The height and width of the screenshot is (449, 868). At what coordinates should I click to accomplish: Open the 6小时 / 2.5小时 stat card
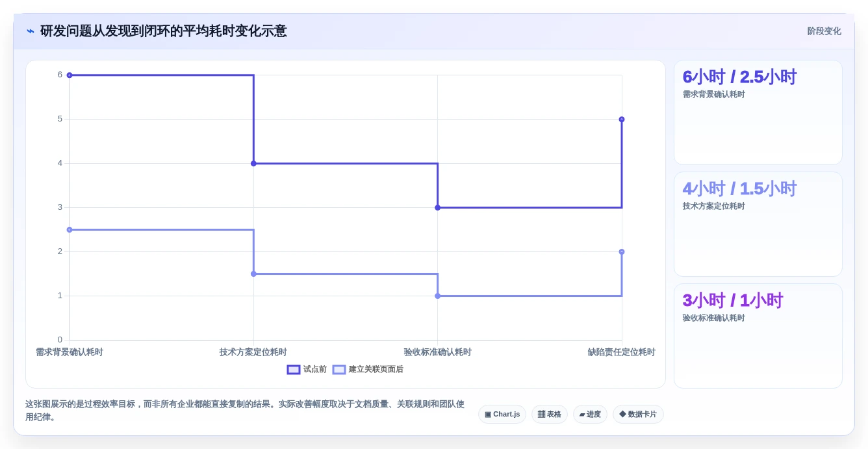(x=758, y=112)
